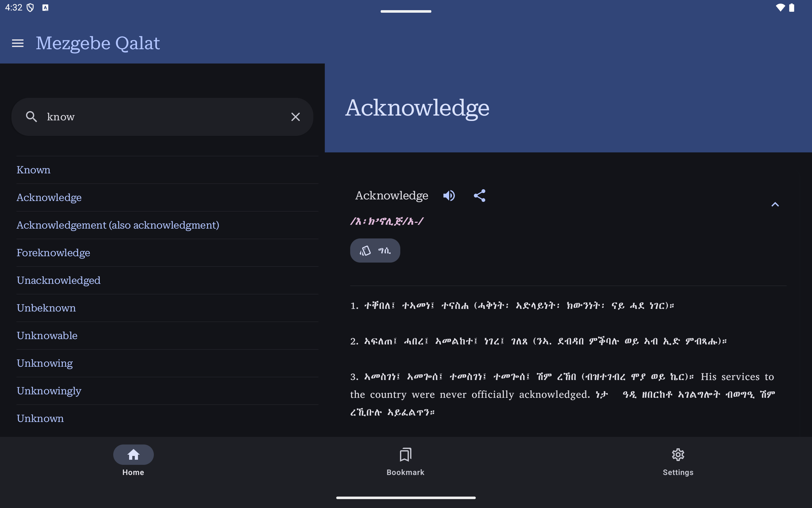
Task: Open 'Acknowledgement (also acknowledgment)' result
Action: coord(167,225)
